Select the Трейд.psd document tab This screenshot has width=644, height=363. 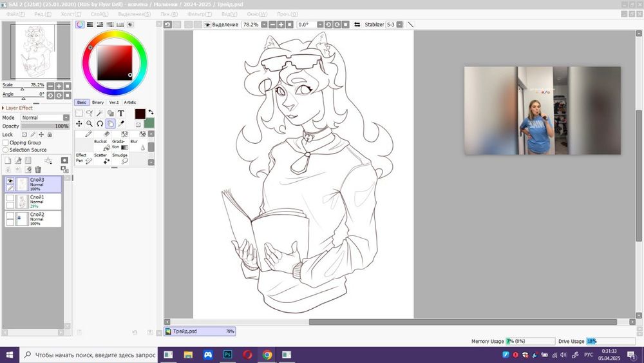(x=200, y=331)
